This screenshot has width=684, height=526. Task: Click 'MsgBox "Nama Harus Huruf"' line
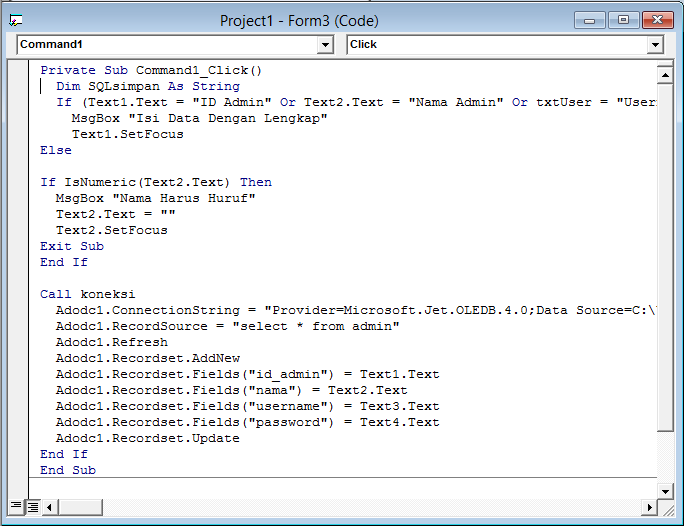click(x=156, y=198)
